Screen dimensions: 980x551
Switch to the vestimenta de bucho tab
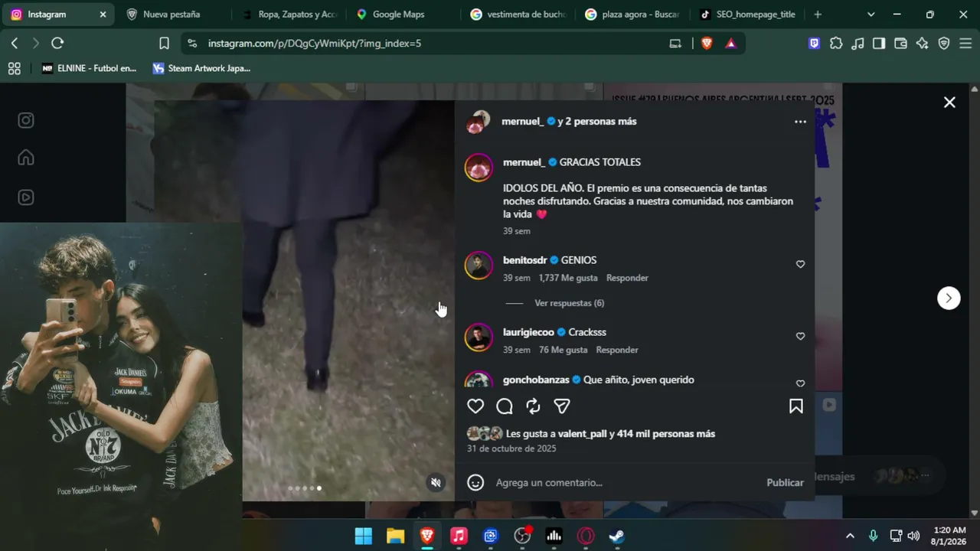(x=518, y=15)
